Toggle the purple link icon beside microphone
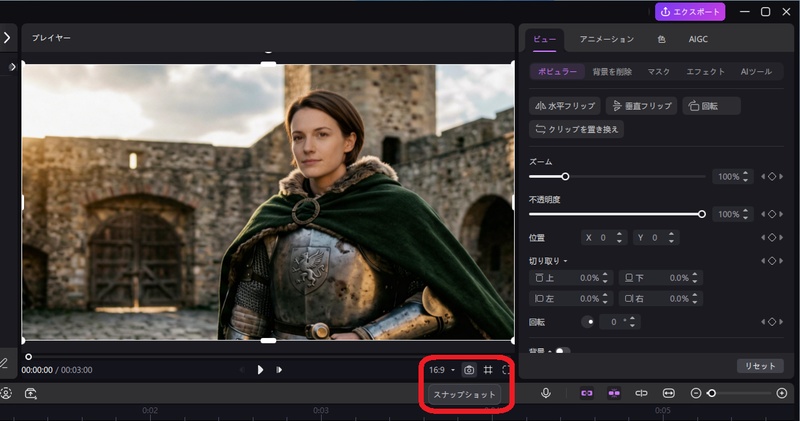Image resolution: width=800 pixels, height=421 pixels. 587,393
